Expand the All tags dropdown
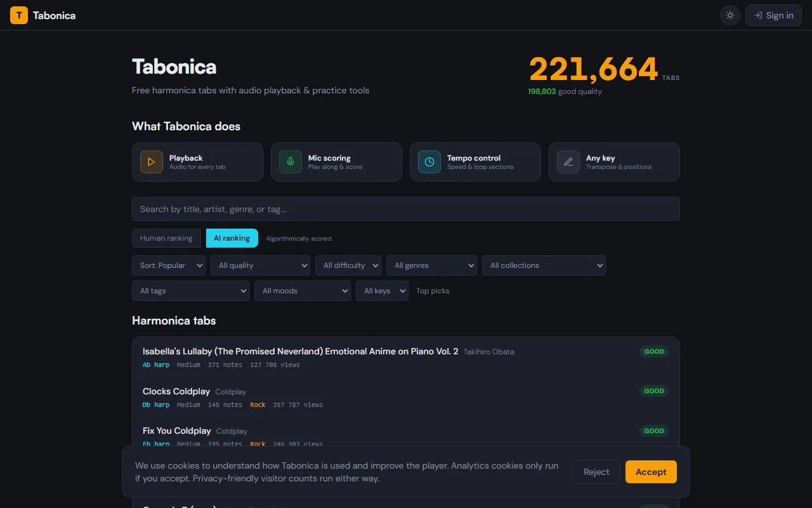Screen dimensions: 812x508 pos(191,291)
